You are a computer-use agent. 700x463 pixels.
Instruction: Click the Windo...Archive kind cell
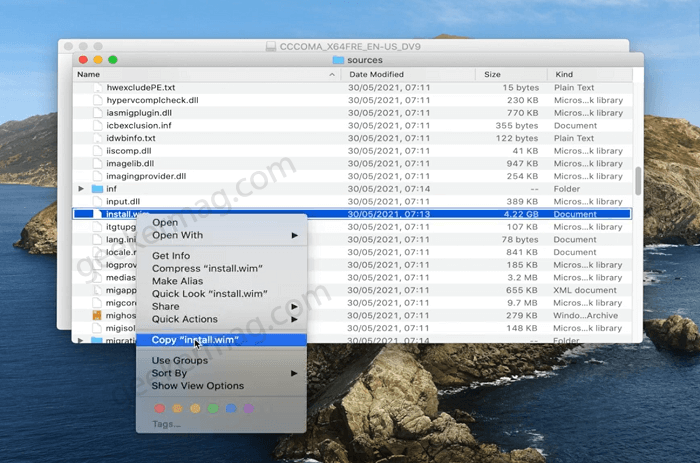586,315
